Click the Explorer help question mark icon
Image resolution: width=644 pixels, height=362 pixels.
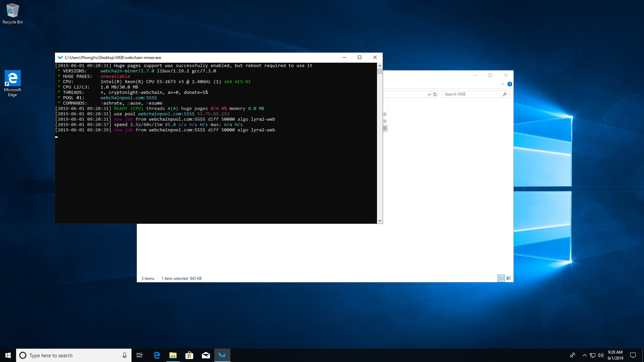[510, 84]
